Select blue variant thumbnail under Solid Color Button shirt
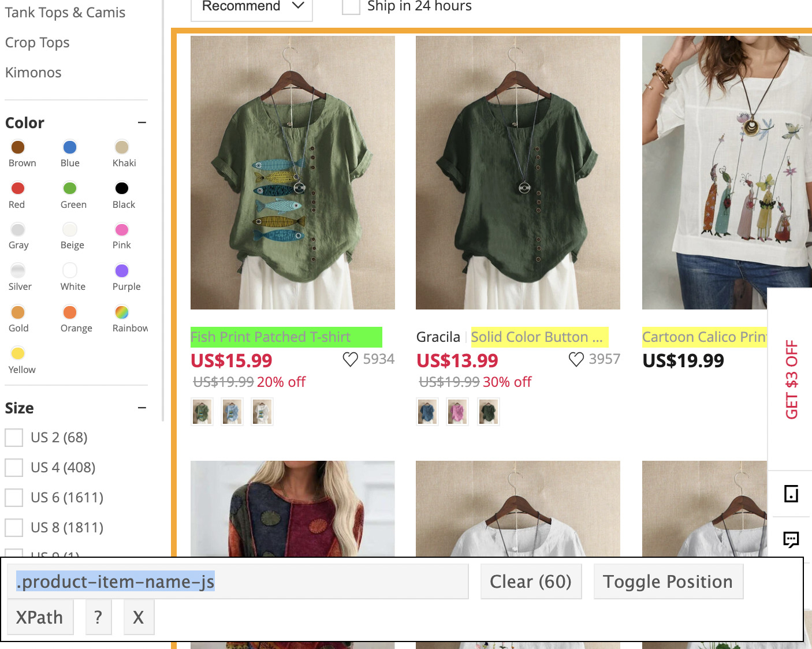 [427, 412]
